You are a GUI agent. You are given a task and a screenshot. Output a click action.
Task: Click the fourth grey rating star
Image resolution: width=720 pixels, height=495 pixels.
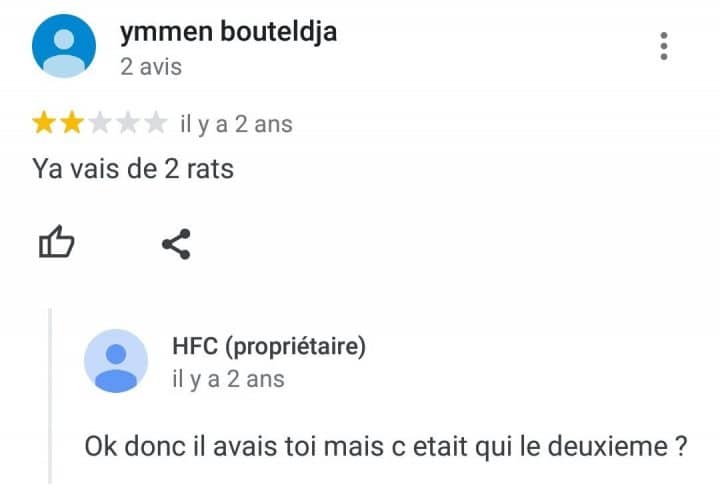click(x=128, y=123)
